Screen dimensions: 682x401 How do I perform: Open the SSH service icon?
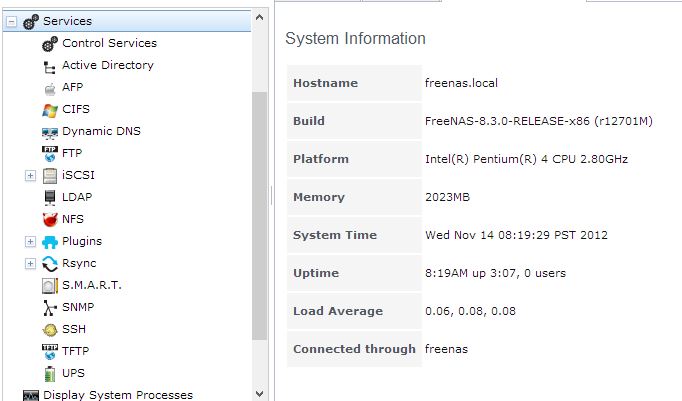point(50,330)
